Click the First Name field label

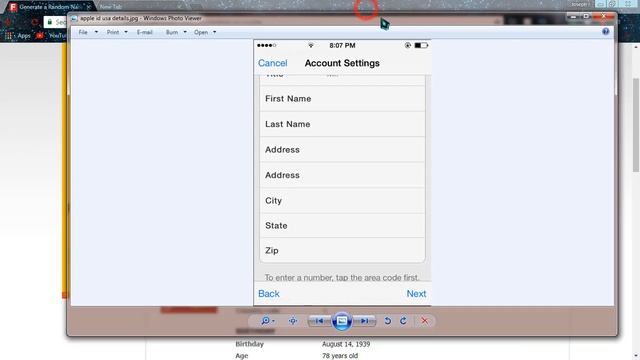(288, 99)
